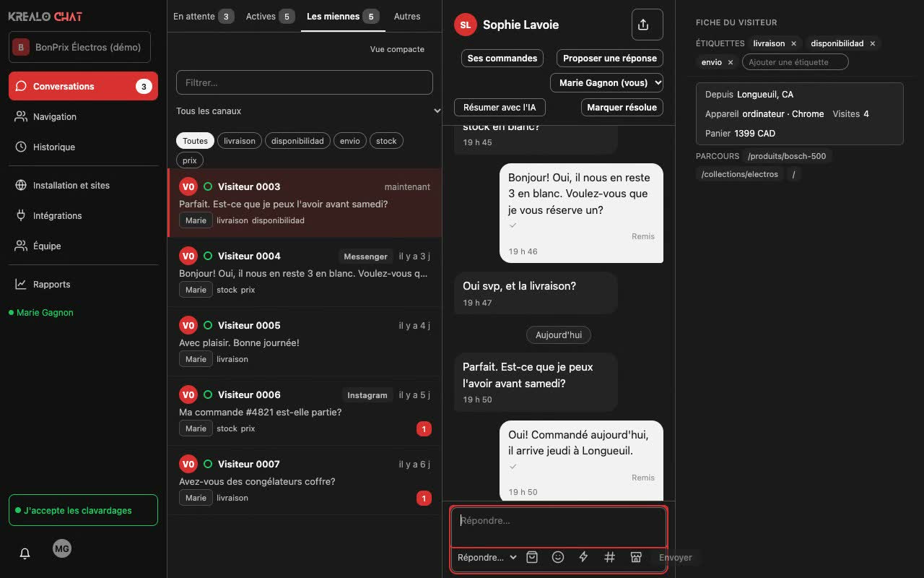Screen dimensions: 924x578
Task: Select the disponibilidad filter chip
Action: pos(297,141)
